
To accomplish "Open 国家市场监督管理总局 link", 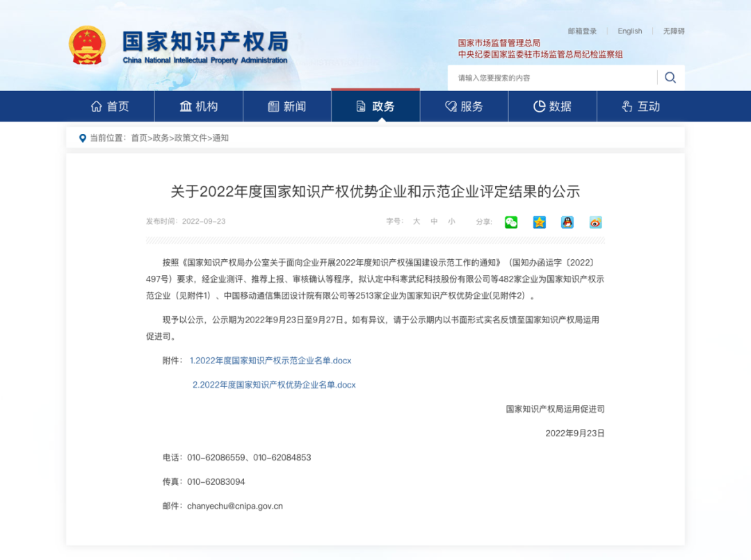I will click(x=499, y=43).
